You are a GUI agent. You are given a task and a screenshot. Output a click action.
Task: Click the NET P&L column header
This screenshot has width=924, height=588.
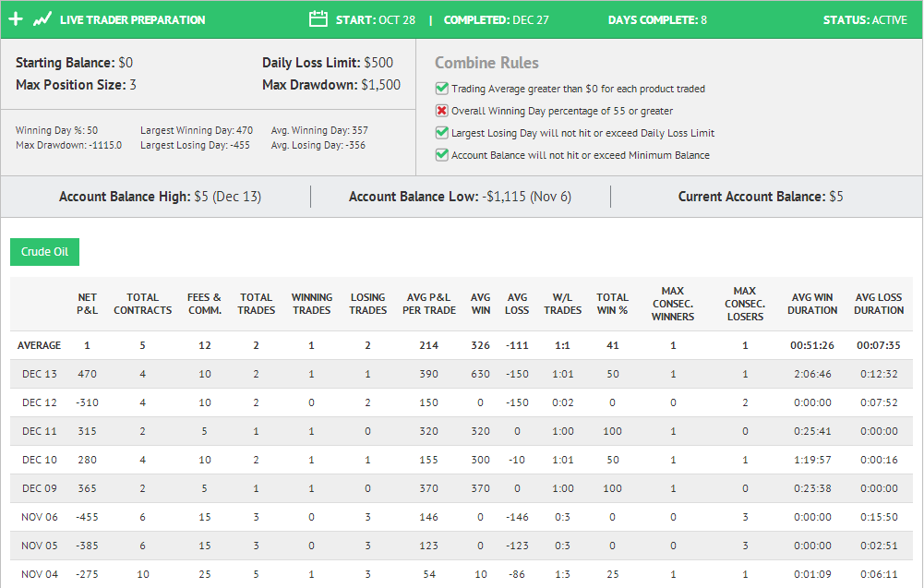tap(87, 304)
